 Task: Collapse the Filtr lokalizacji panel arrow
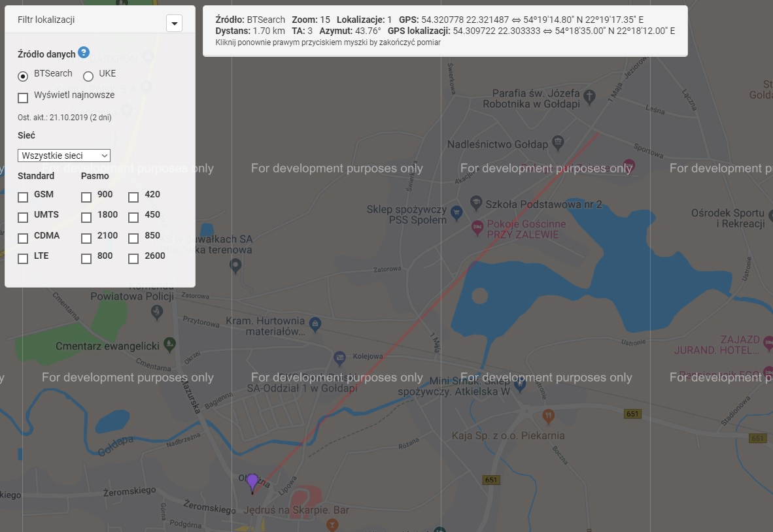[x=174, y=23]
